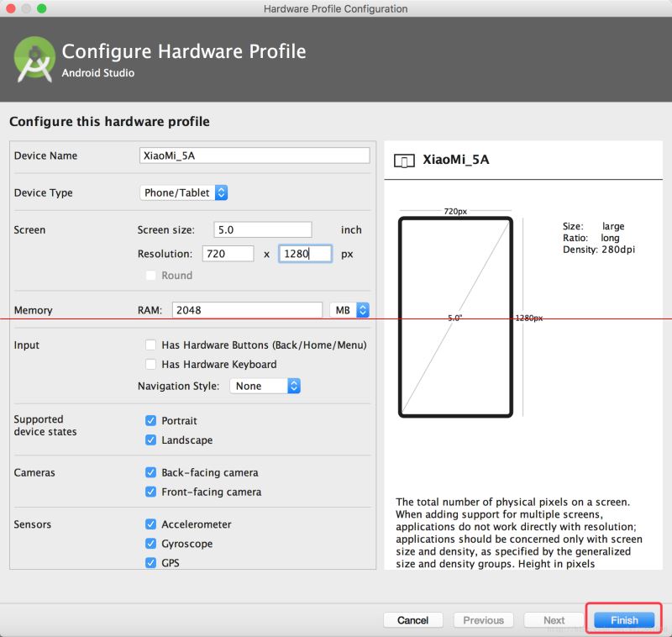This screenshot has width=672, height=637.
Task: Open the Device Type dropdown
Action: pyautogui.click(x=184, y=192)
